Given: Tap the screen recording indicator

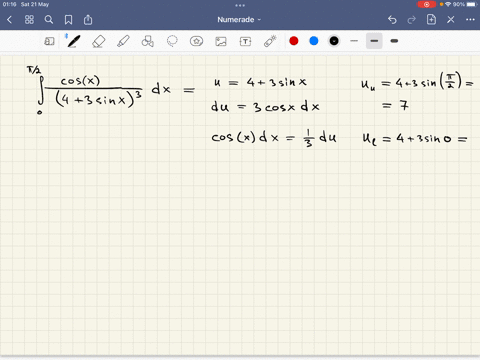Looking at the screenshot, I should pyautogui.click(x=426, y=5).
